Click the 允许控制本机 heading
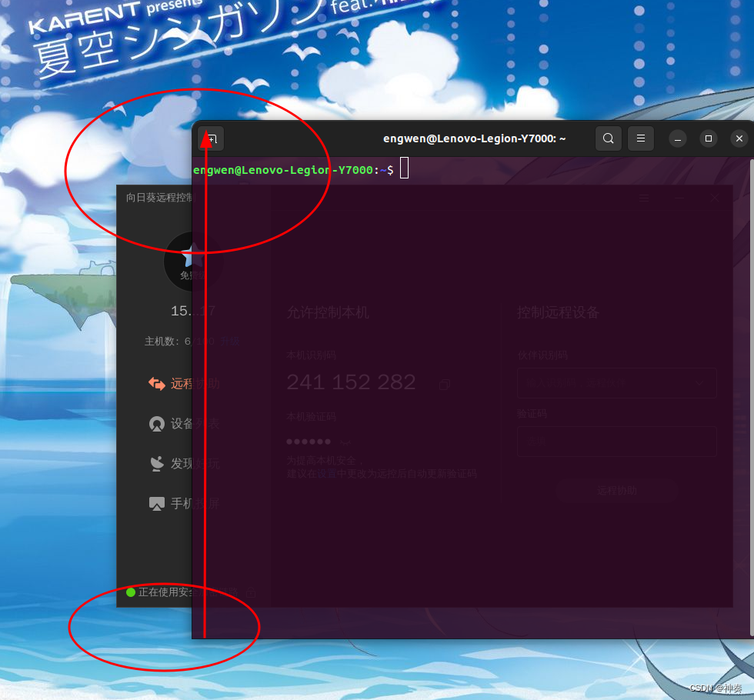The height and width of the screenshot is (700, 754). click(x=328, y=312)
